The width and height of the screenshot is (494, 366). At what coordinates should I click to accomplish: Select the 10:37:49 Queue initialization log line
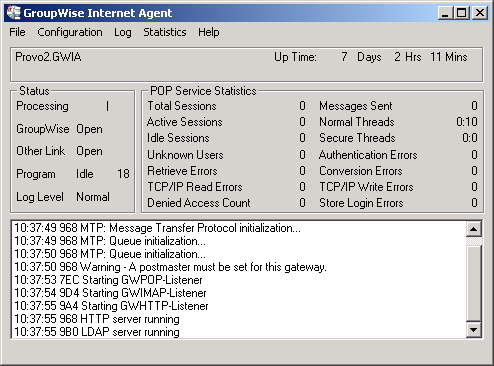click(x=110, y=241)
